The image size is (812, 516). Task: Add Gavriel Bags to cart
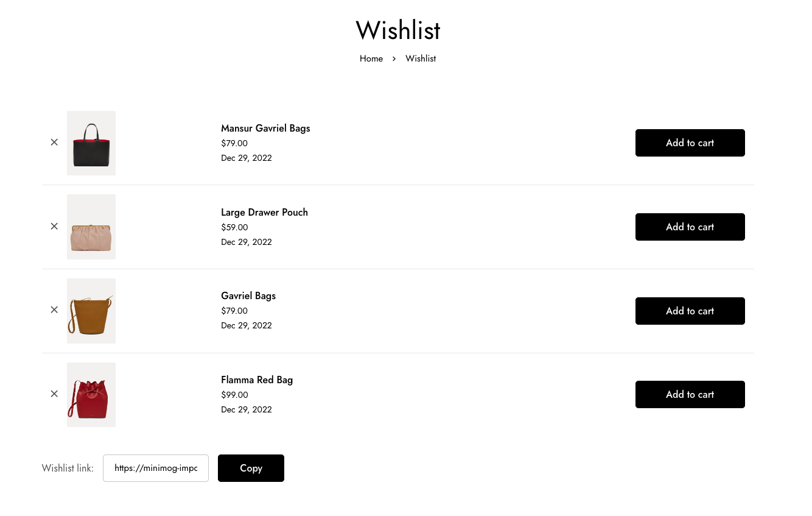point(690,311)
